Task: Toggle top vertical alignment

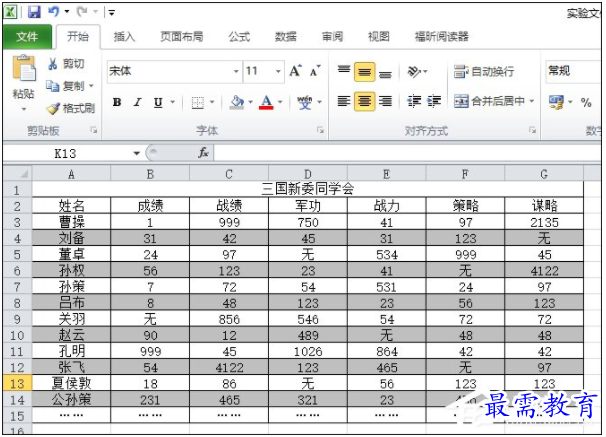Action: 344,71
